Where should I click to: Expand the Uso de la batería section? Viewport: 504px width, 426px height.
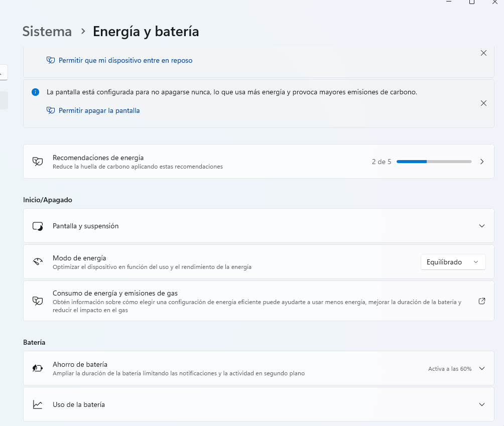482,404
